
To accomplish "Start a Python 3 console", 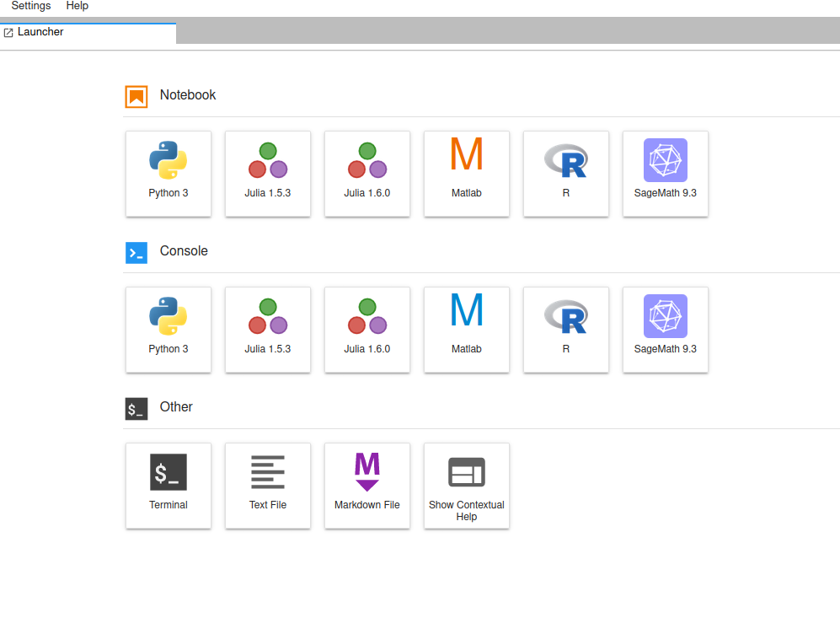I will [x=168, y=330].
